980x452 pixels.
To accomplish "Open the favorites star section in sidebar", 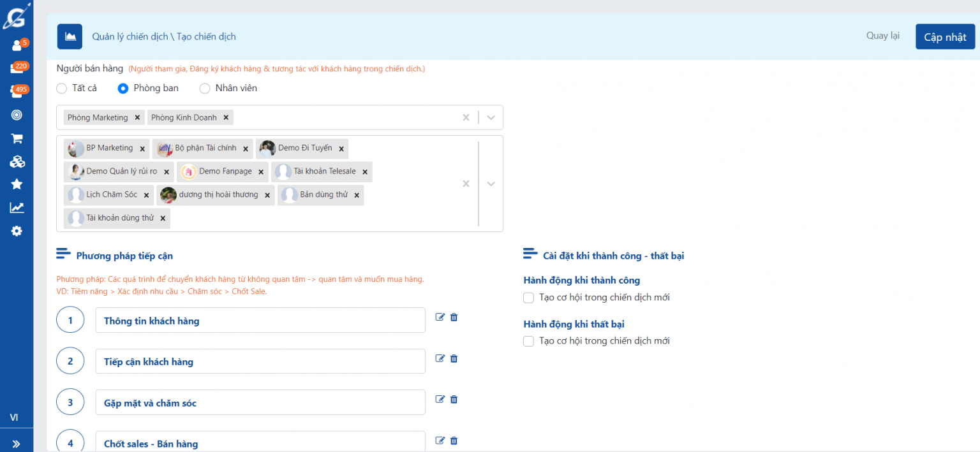I will coord(17,184).
